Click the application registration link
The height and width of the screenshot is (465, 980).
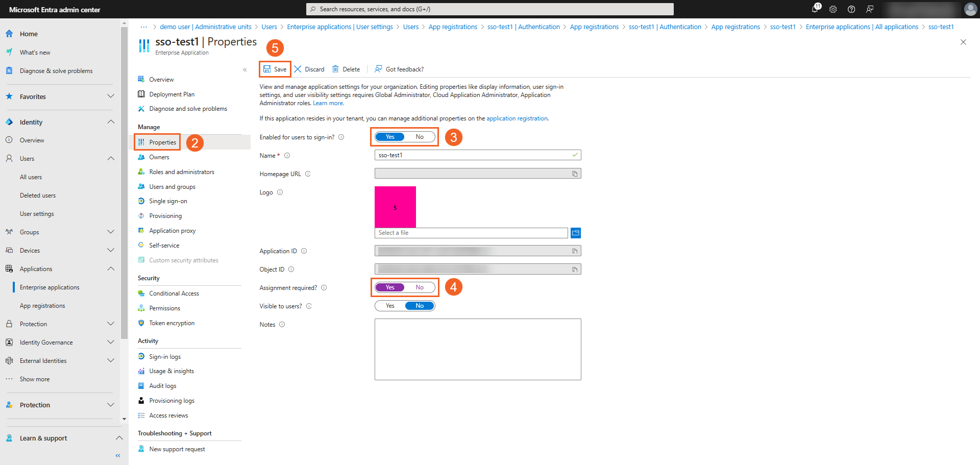point(517,118)
